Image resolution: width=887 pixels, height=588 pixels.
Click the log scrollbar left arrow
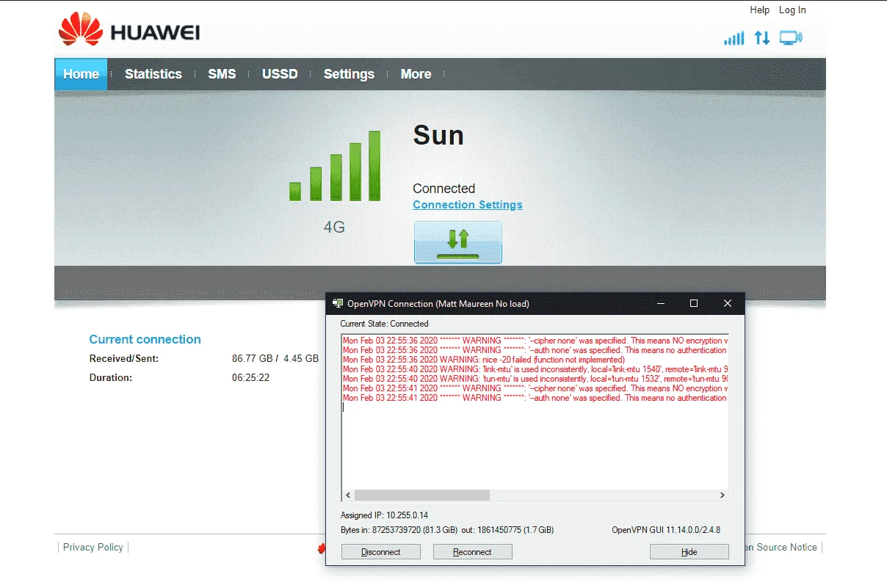(348, 496)
